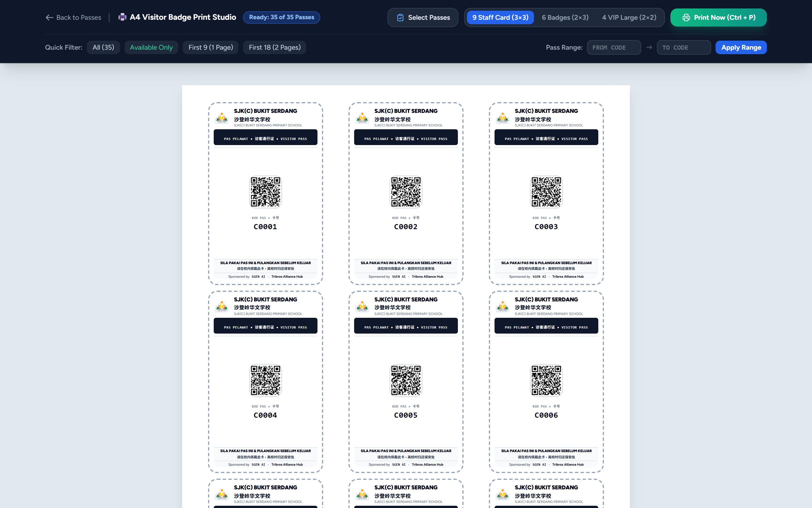Click pass code text C0002
Viewport: 812px width, 508px height.
click(x=406, y=227)
